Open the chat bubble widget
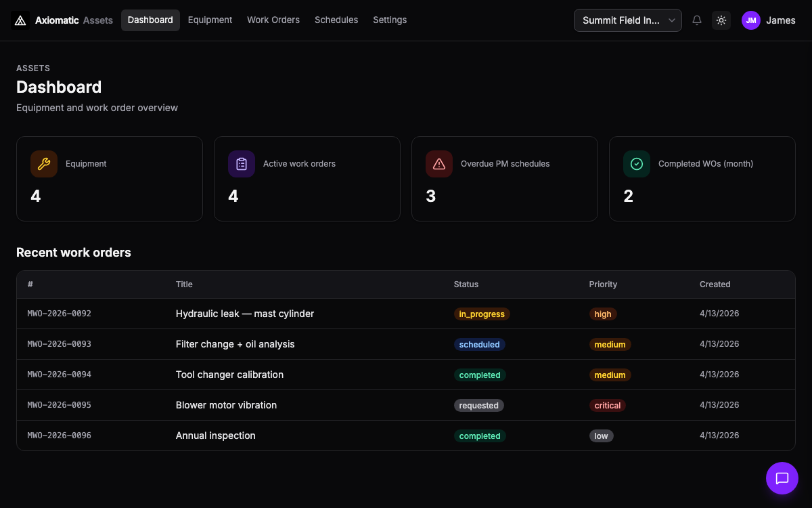 782,478
